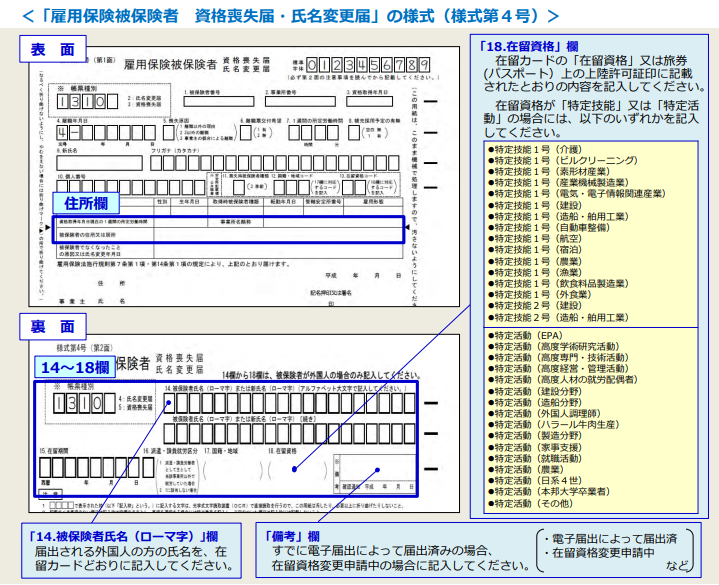Viewport: 719px width, 585px height.
Task: Click the 1.被保険者番号 input box
Action: click(x=219, y=101)
